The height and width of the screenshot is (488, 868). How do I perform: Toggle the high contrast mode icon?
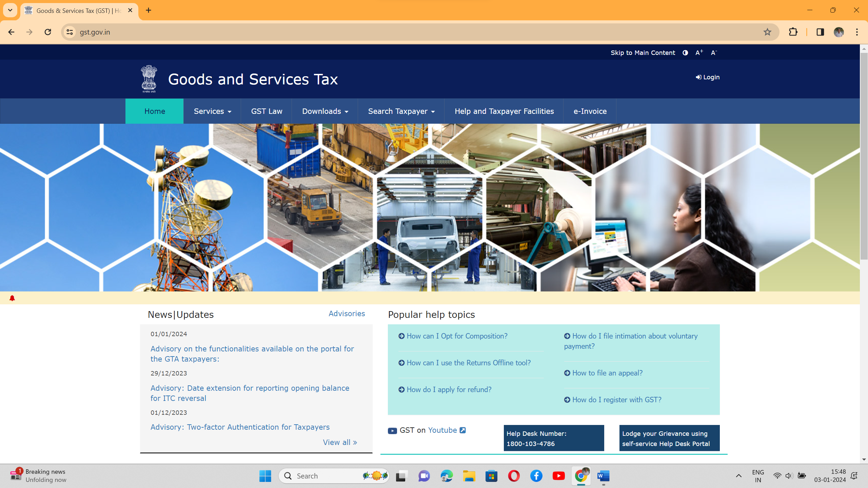click(x=685, y=53)
